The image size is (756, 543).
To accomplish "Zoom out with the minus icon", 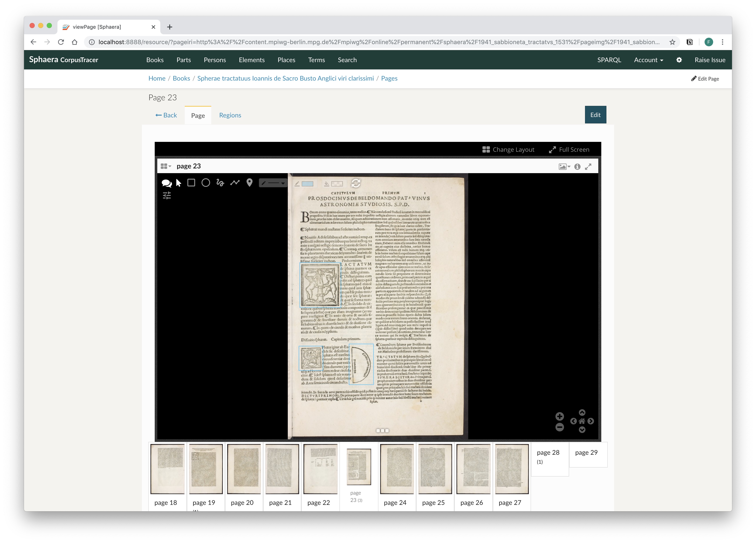I will pos(560,427).
